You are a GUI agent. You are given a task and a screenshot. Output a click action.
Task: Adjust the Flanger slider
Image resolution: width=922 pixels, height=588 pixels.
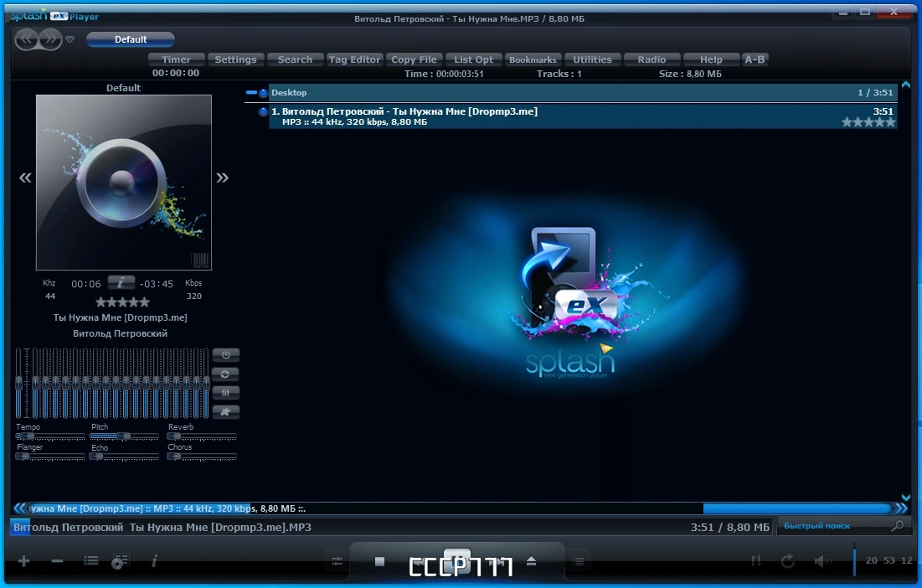(x=50, y=456)
